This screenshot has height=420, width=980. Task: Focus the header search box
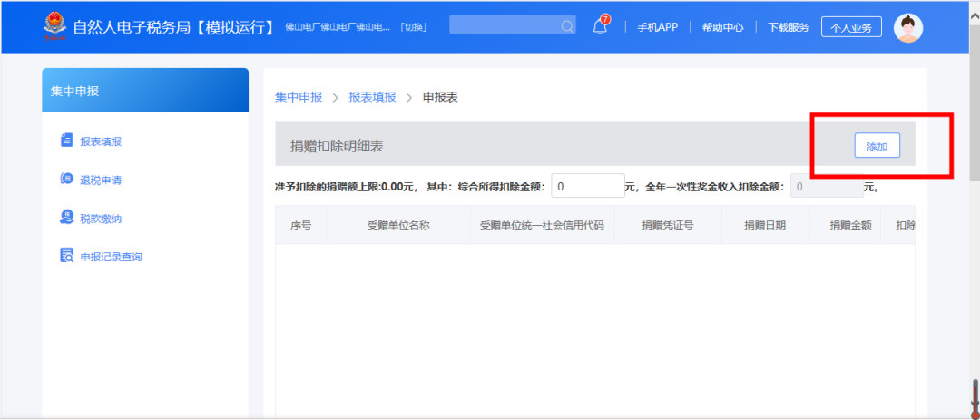coord(513,25)
